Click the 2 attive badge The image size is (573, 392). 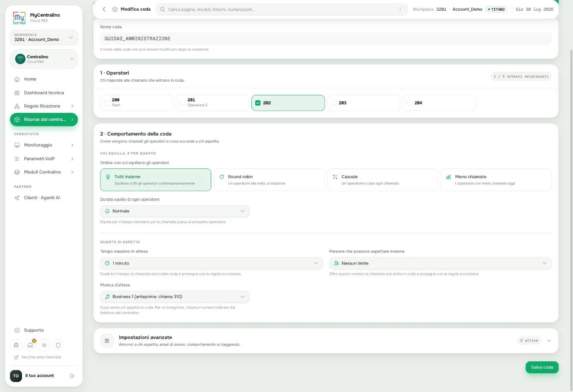(x=529, y=341)
